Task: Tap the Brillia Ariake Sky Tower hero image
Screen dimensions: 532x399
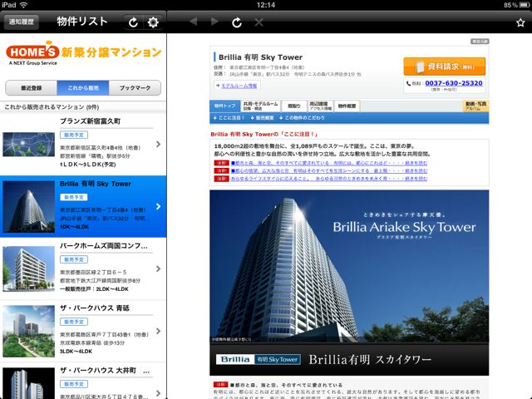Action: pos(349,266)
